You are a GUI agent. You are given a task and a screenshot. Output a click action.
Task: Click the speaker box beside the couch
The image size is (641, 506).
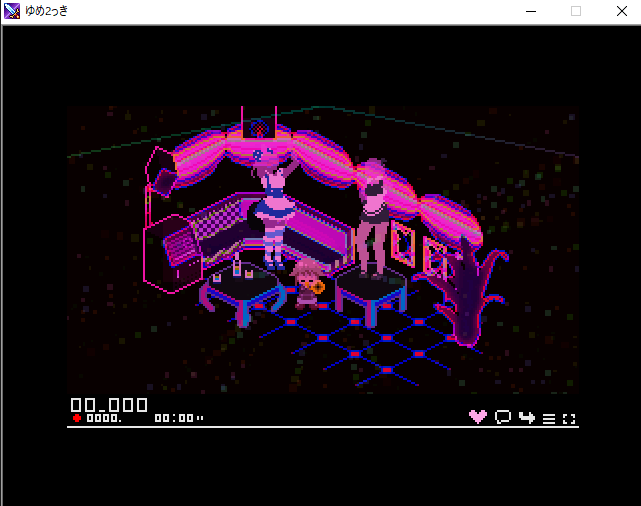[x=173, y=253]
